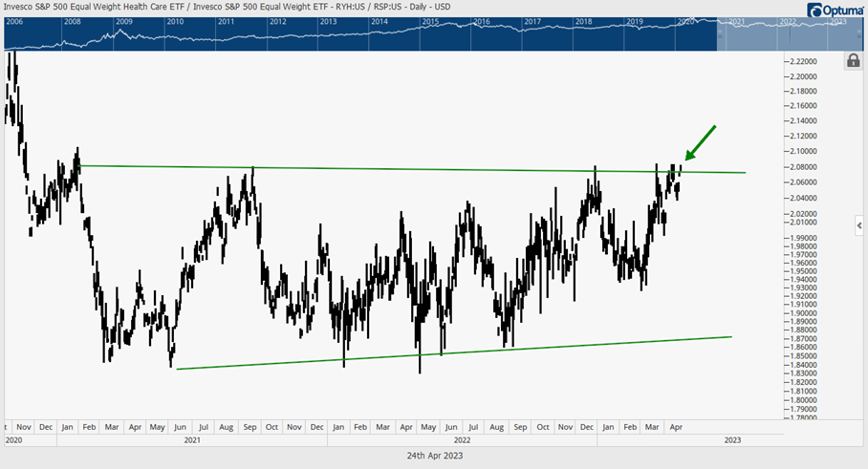Select the 2.01000 price scale label
Screen dimensions: 868x469
pyautogui.click(x=803, y=223)
